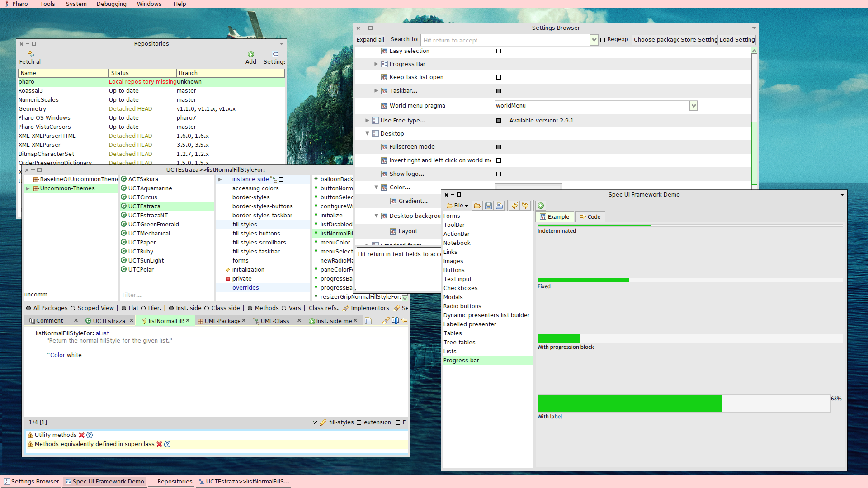Open the Debugging menu

tap(111, 4)
